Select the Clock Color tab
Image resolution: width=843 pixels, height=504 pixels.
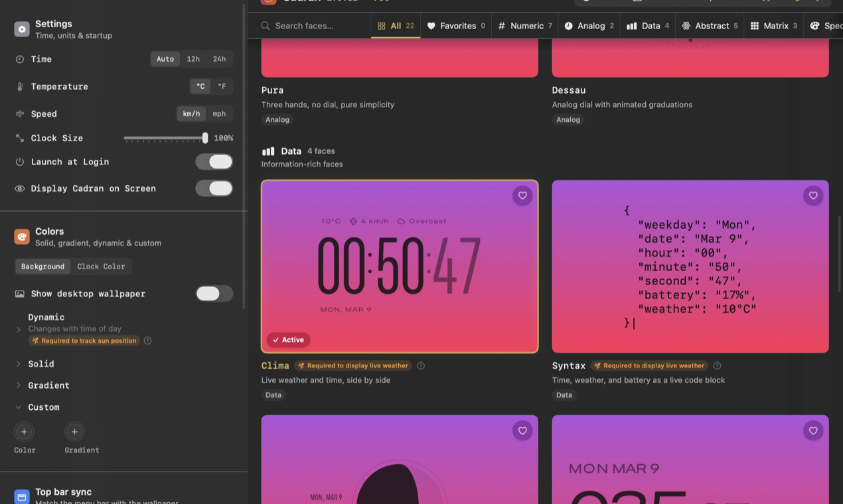(101, 267)
